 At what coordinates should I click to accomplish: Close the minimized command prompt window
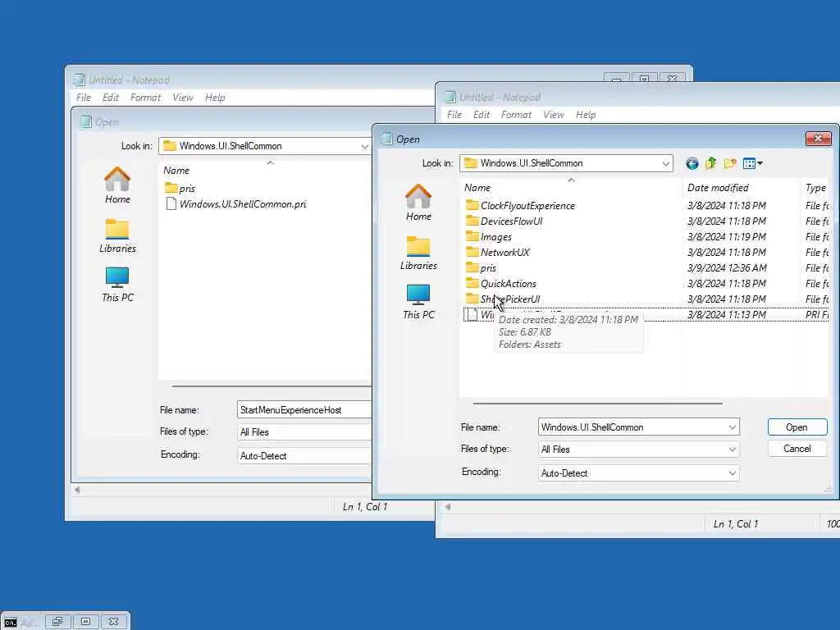(113, 622)
